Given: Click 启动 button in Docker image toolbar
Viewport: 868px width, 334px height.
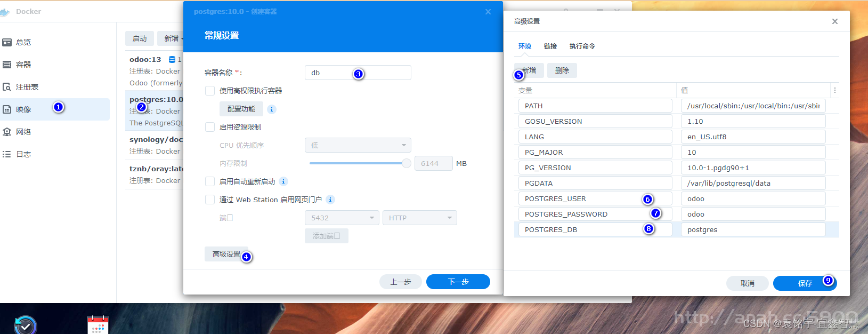Looking at the screenshot, I should pos(140,38).
